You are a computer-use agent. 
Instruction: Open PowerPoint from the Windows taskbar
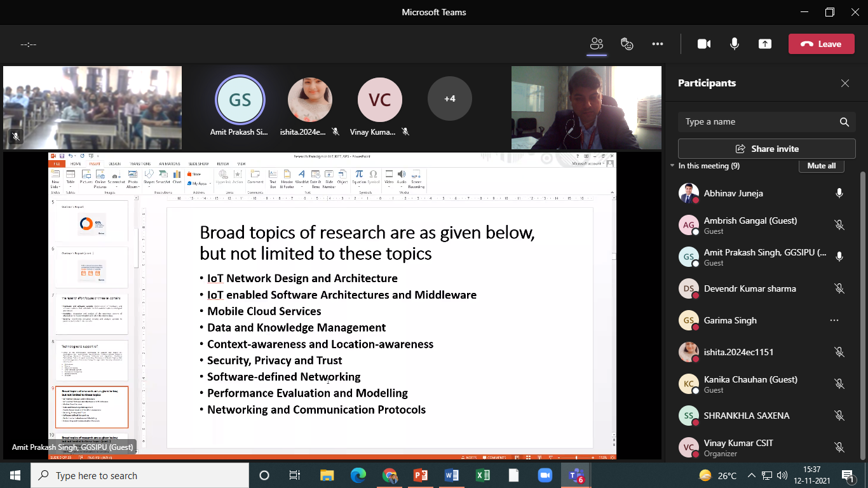[421, 475]
